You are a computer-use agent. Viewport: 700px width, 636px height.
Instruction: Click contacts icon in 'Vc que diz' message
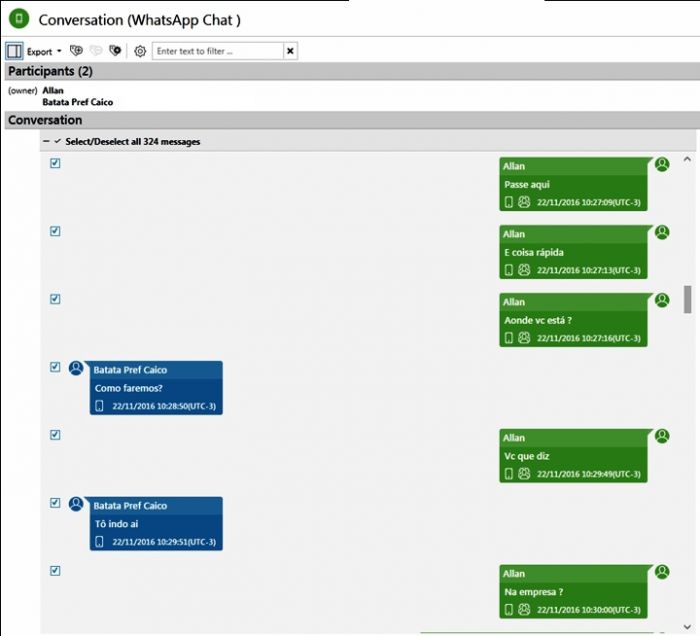[x=524, y=474]
